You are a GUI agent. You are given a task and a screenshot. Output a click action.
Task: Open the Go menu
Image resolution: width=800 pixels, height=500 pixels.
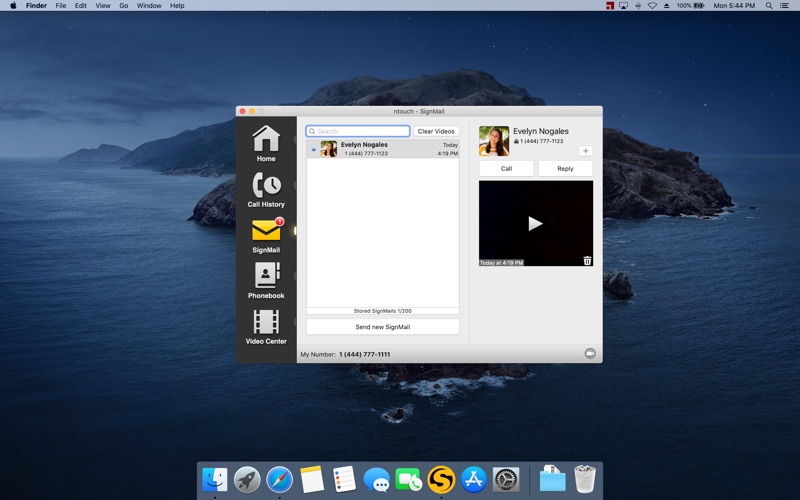tap(123, 6)
